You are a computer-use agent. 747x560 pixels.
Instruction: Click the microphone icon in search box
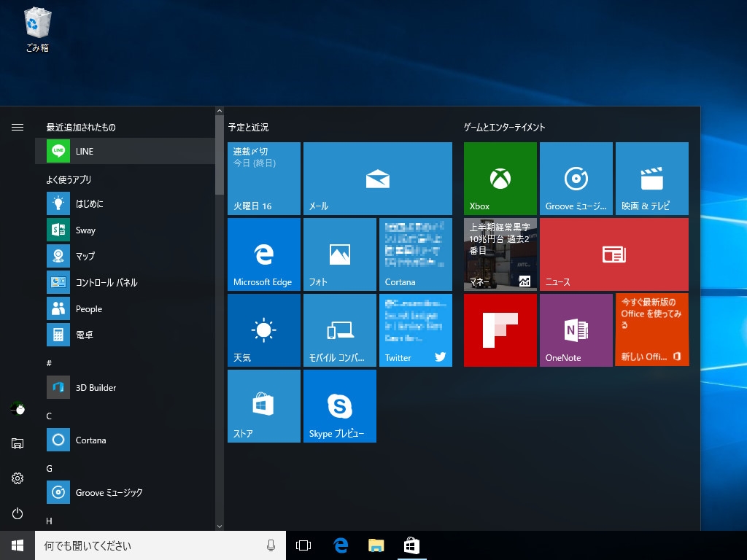pos(271,545)
